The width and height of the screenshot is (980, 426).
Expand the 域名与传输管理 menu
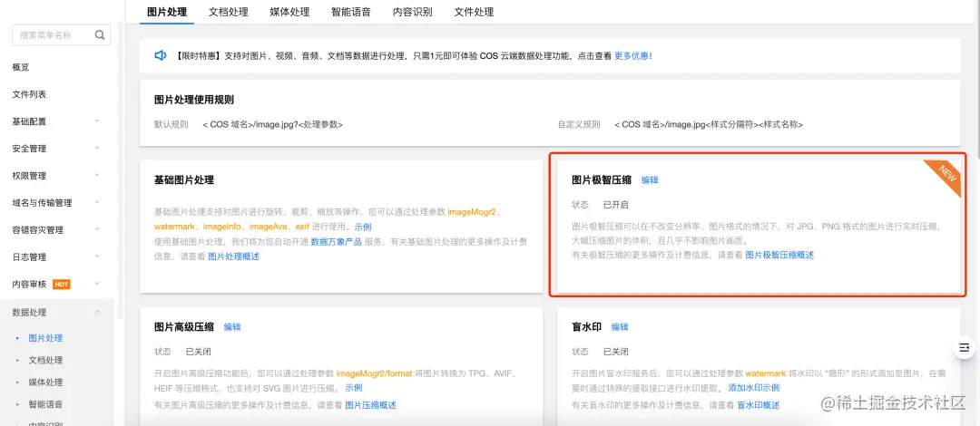pos(57,202)
